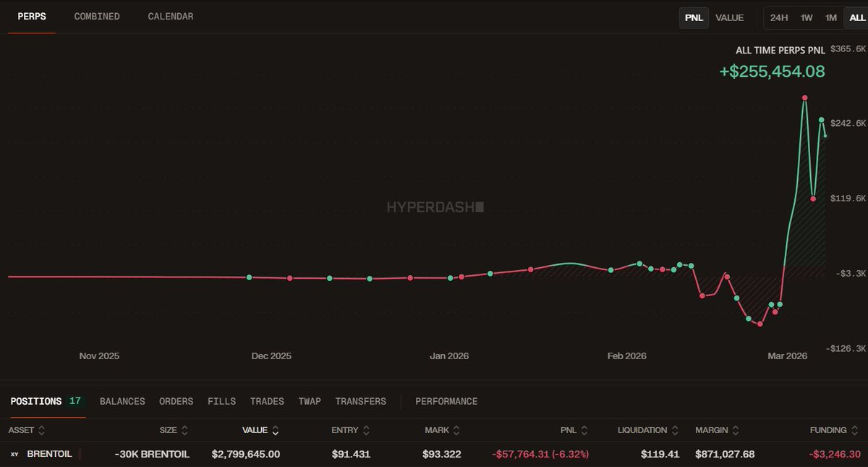
Task: Select the 1W time range
Action: (x=806, y=17)
